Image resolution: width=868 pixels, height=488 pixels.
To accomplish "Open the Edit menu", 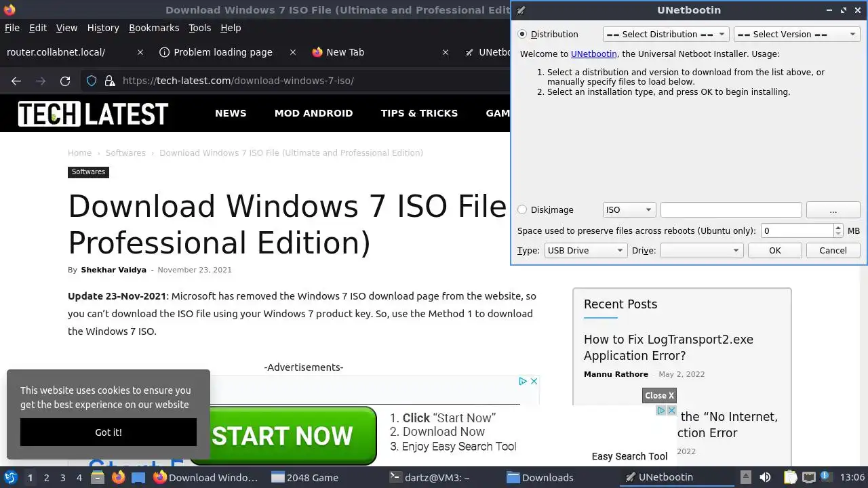I will point(38,28).
